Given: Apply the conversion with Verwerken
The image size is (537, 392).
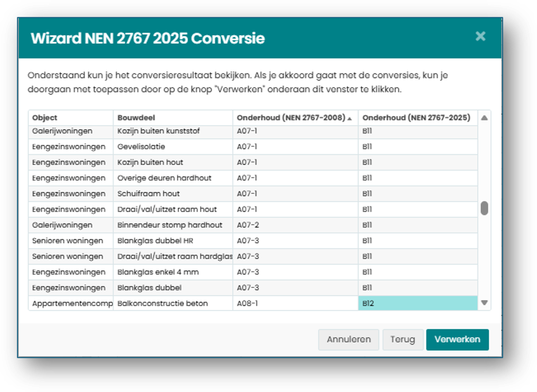Looking at the screenshot, I should tap(457, 340).
